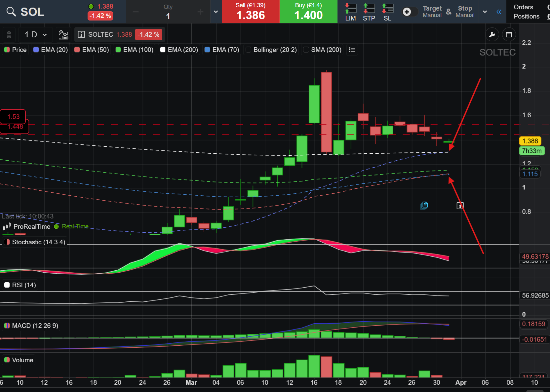The height and width of the screenshot is (392, 550).
Task: Open the Orders tab
Action: pos(523,7)
